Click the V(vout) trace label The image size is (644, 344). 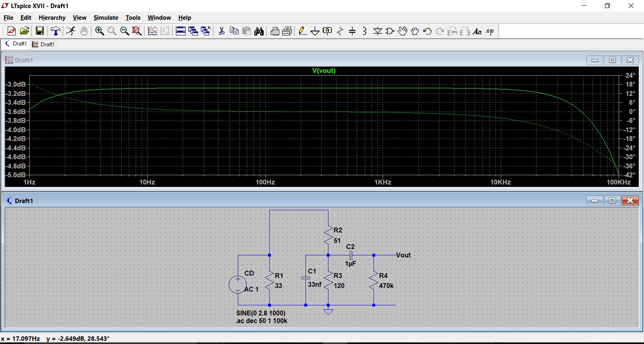pyautogui.click(x=324, y=70)
